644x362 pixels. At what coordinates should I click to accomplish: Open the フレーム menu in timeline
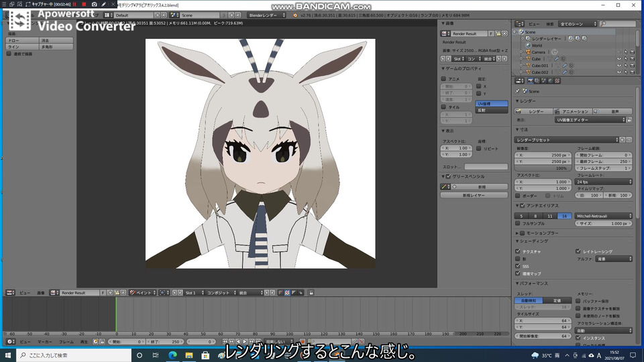(x=66, y=341)
